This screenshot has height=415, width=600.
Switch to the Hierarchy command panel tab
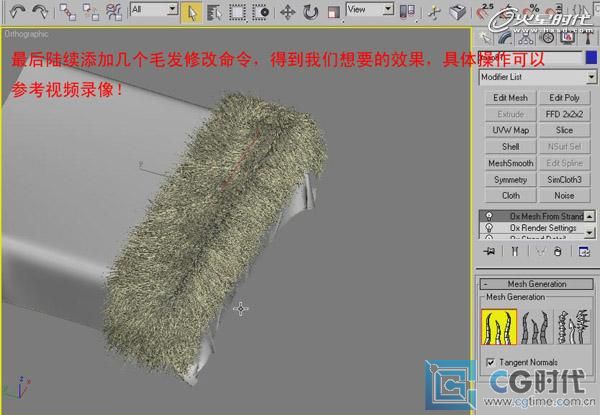527,37
